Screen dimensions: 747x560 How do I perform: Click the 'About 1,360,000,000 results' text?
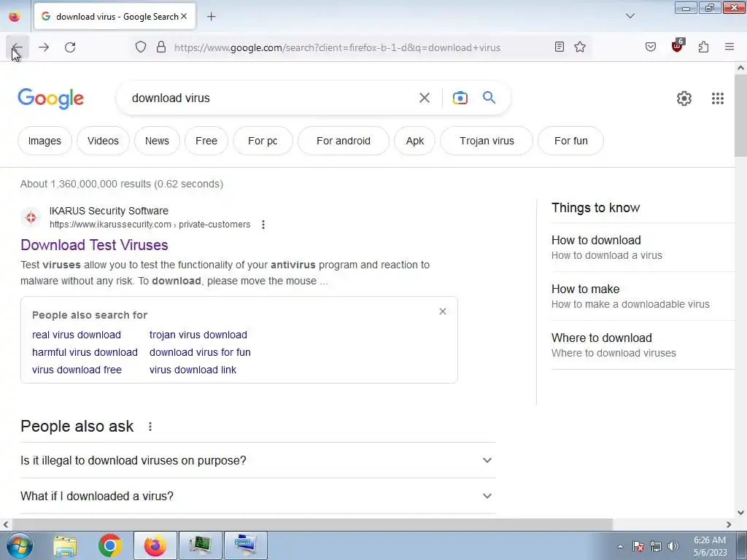[122, 184]
